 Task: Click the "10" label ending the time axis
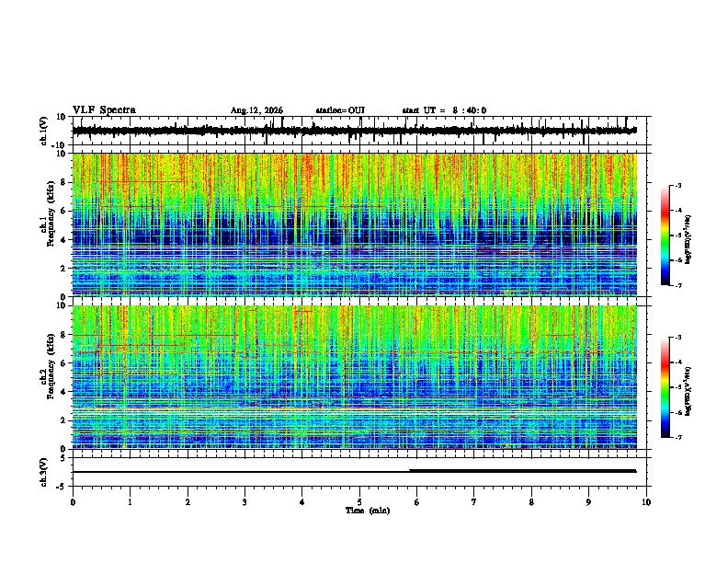tap(646, 502)
